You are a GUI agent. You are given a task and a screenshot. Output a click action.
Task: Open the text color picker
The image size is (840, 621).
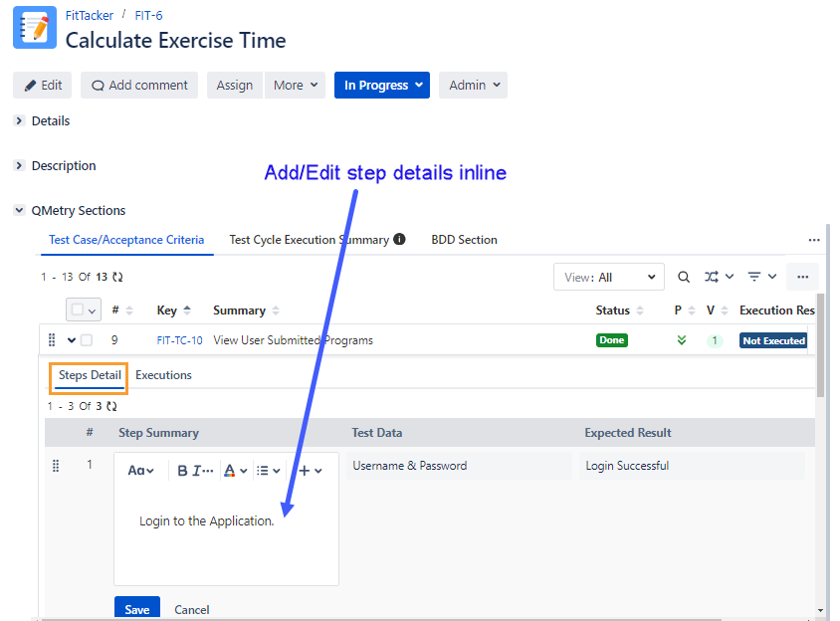pos(235,471)
